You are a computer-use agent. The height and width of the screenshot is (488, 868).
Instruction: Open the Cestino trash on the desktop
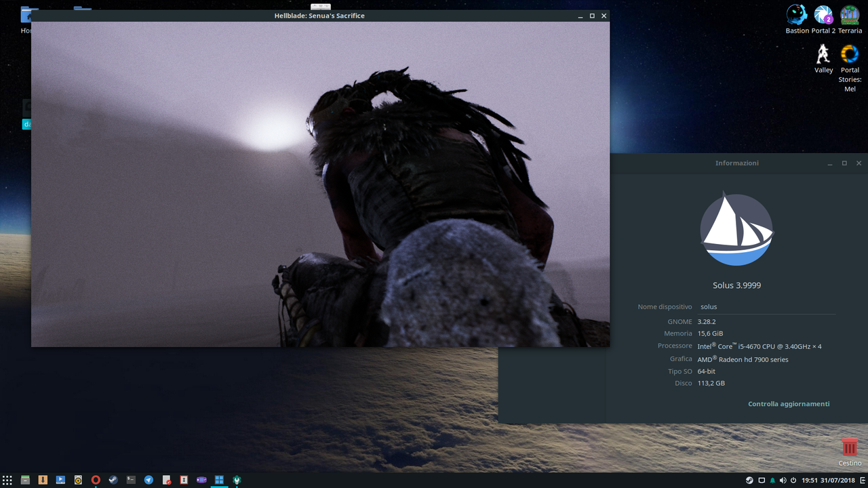tap(850, 451)
